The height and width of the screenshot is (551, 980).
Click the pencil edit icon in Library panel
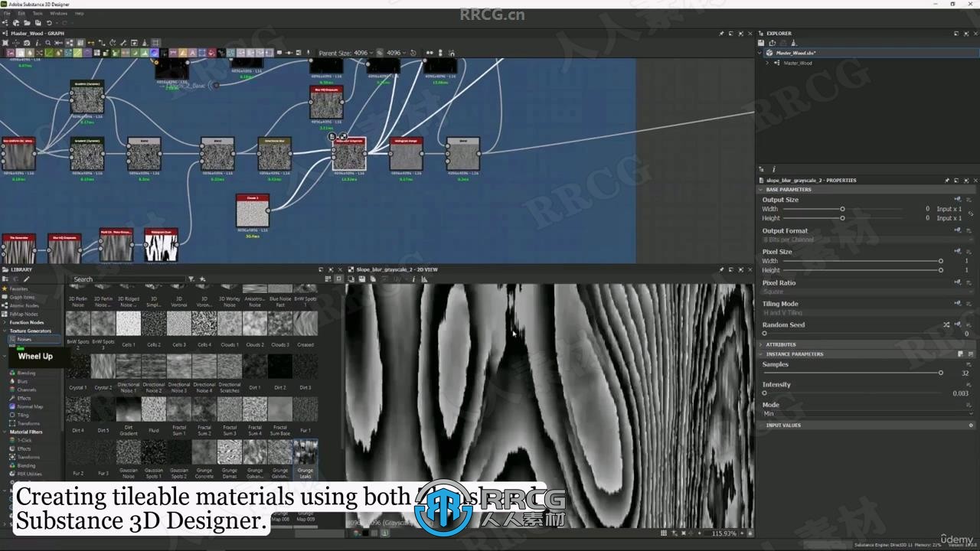click(26, 279)
